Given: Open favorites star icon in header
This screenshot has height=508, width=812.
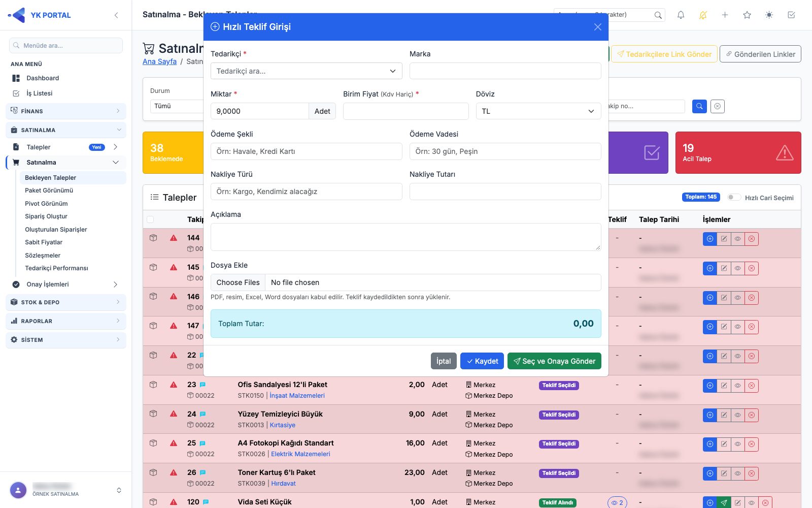Looking at the screenshot, I should tap(747, 15).
